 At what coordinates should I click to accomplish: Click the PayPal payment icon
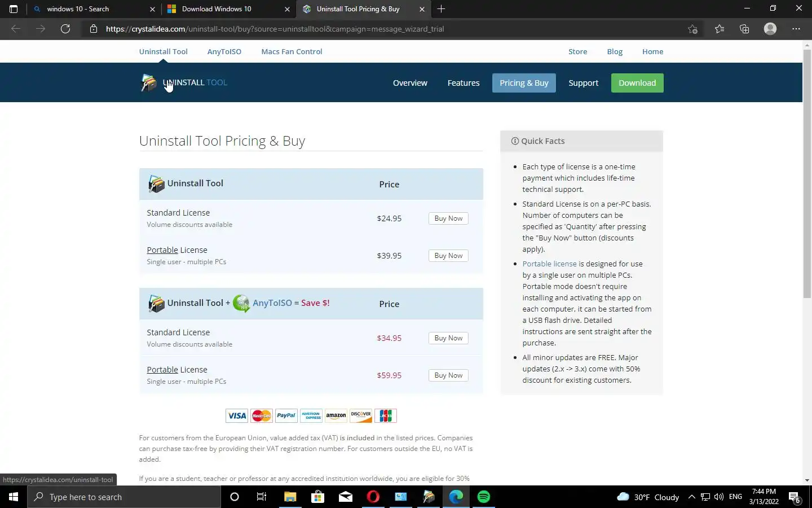coord(286,415)
